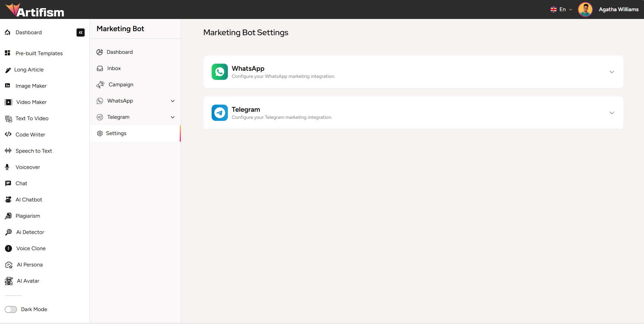
Task: Expand the WhatsApp integration panel
Action: tap(611, 72)
